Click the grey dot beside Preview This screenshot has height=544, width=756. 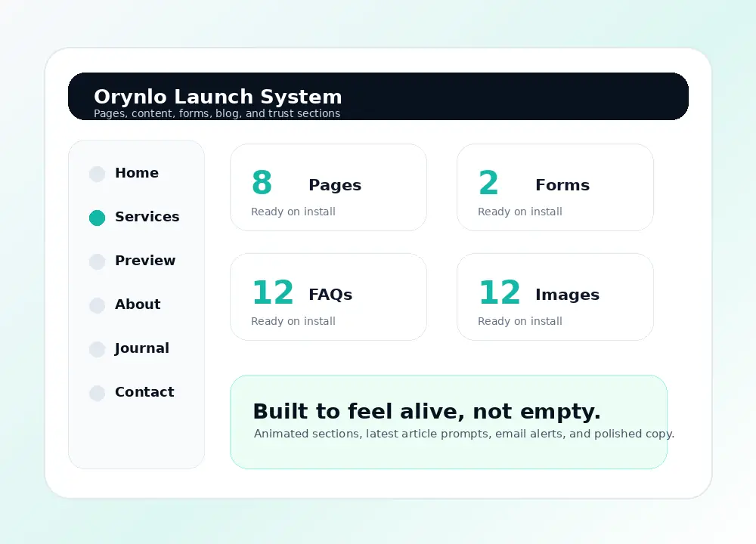(97, 261)
